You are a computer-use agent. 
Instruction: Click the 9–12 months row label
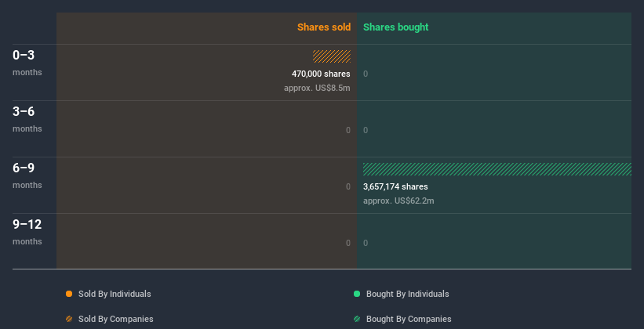point(27,232)
